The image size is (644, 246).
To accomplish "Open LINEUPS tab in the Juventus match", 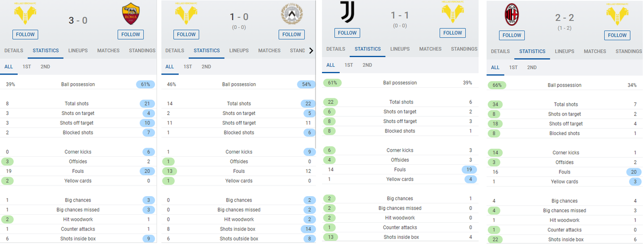I will click(400, 49).
